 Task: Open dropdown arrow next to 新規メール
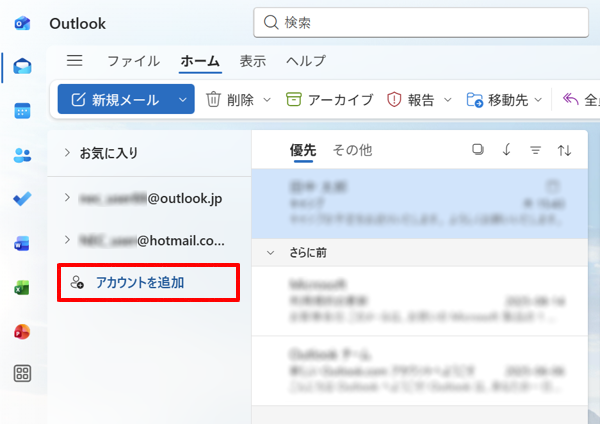(x=183, y=100)
